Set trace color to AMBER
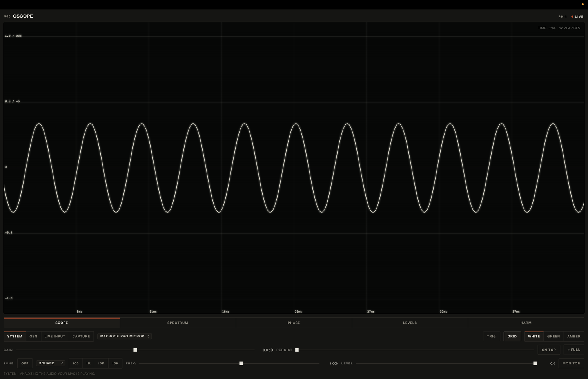The image size is (588, 379). click(574, 336)
